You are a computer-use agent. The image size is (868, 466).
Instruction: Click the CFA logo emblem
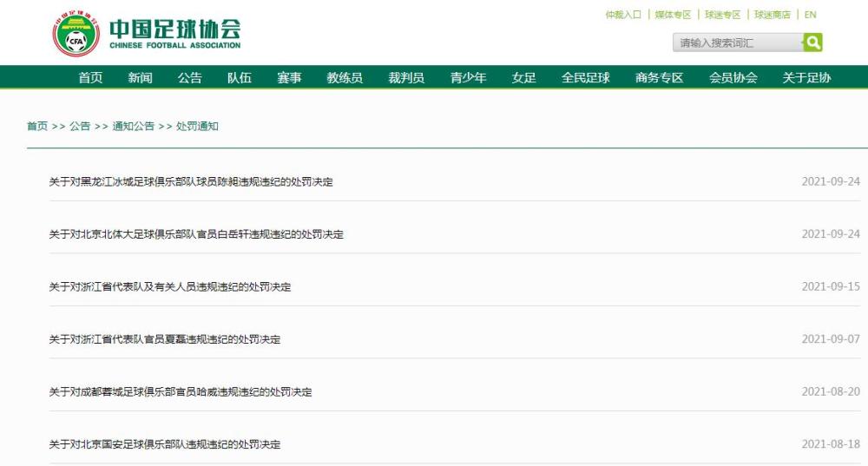click(76, 34)
